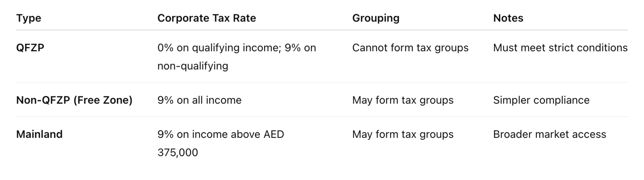Screen dimensions: 644x180
Task: Select '9% on income above AED' text
Action: 220,134
